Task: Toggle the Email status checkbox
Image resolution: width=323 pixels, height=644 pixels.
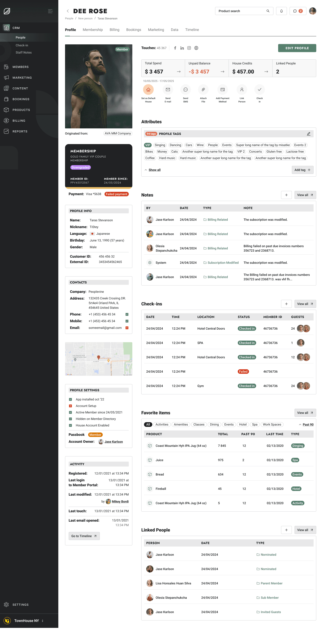Action: (127, 328)
